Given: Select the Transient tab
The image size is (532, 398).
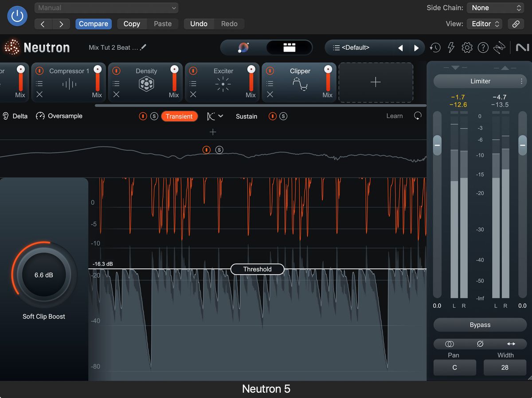Looking at the screenshot, I should pos(180,116).
